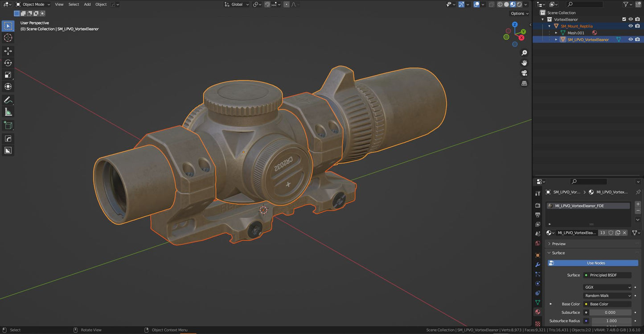Select the Cursor tool in the toolbar
Screen dimensions: 644x334
[8, 38]
